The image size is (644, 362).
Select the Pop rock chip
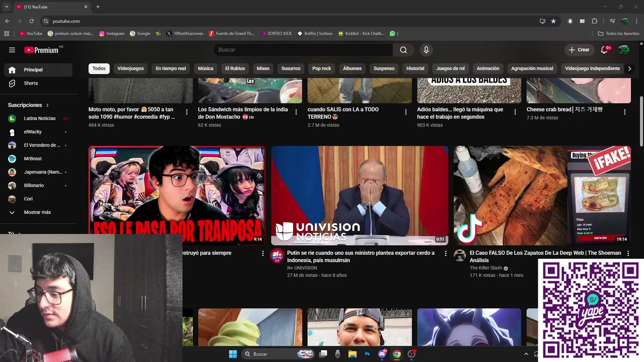pos(321,68)
